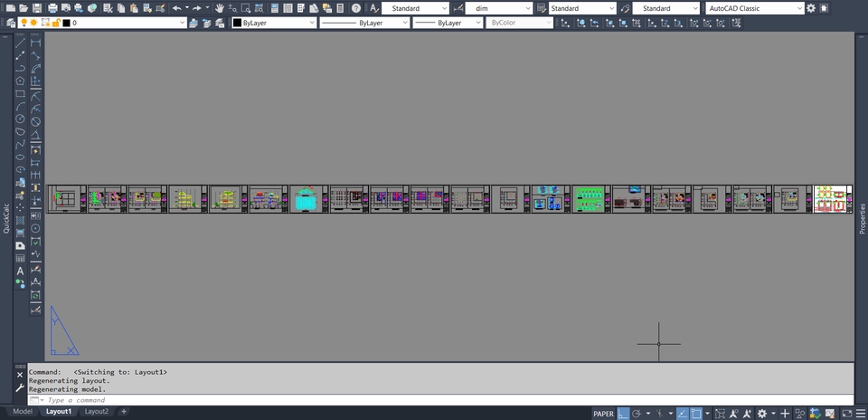Select the Circle draw tool
Screen dimensions: 868x420
pos(20,119)
